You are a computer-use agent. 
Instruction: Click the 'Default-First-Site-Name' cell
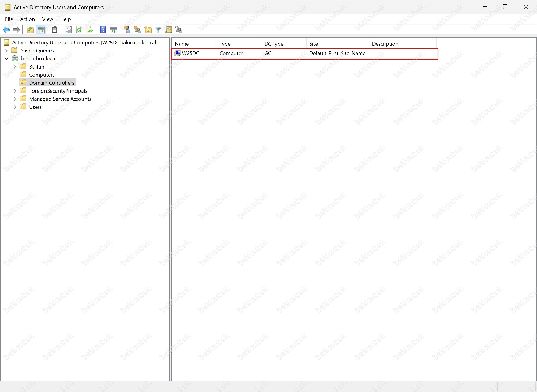coord(337,53)
